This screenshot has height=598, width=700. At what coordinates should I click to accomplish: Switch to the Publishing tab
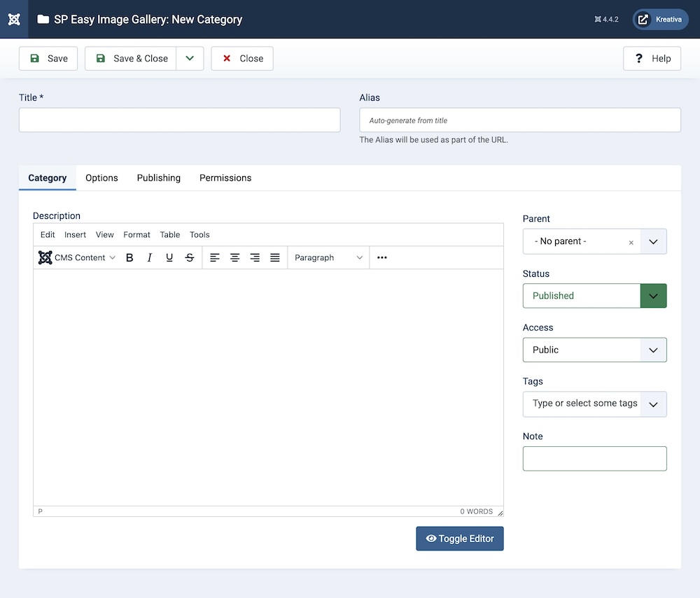[159, 178]
